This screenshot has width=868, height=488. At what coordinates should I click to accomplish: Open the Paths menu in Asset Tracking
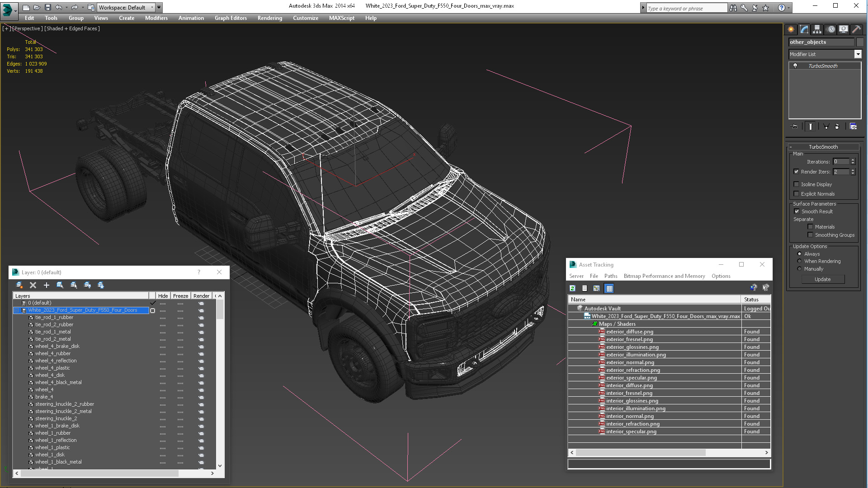pos(611,276)
